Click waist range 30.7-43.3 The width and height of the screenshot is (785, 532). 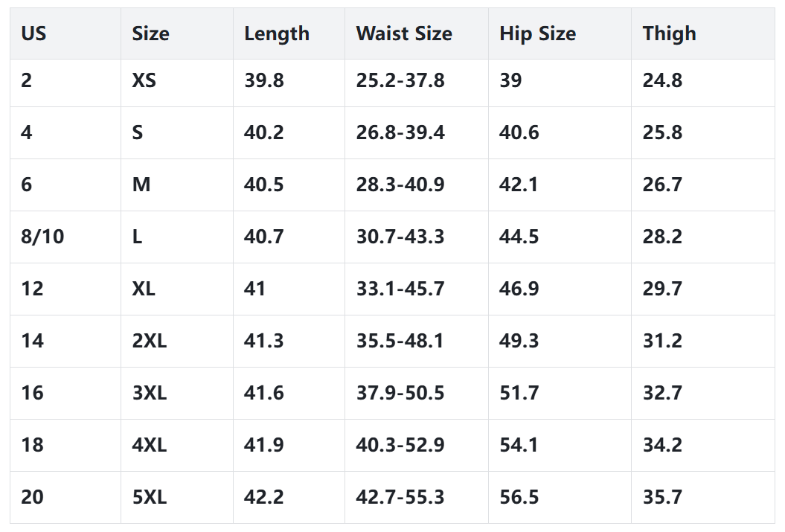coord(400,237)
